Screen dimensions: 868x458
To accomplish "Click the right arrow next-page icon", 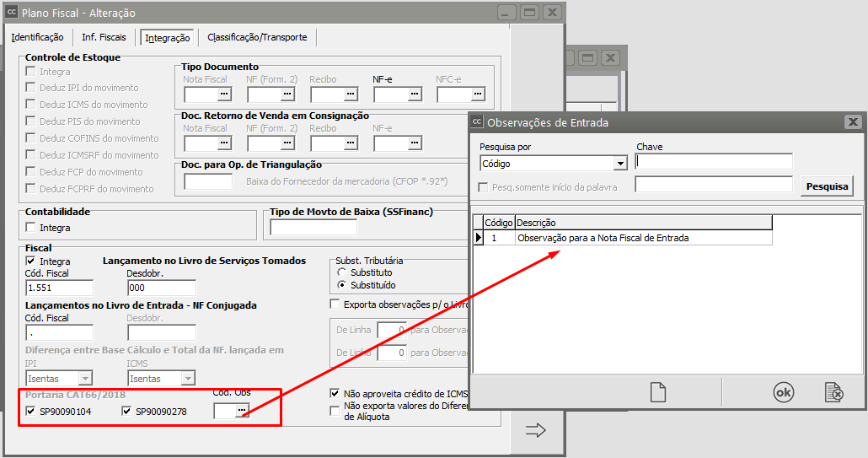I will click(x=536, y=431).
